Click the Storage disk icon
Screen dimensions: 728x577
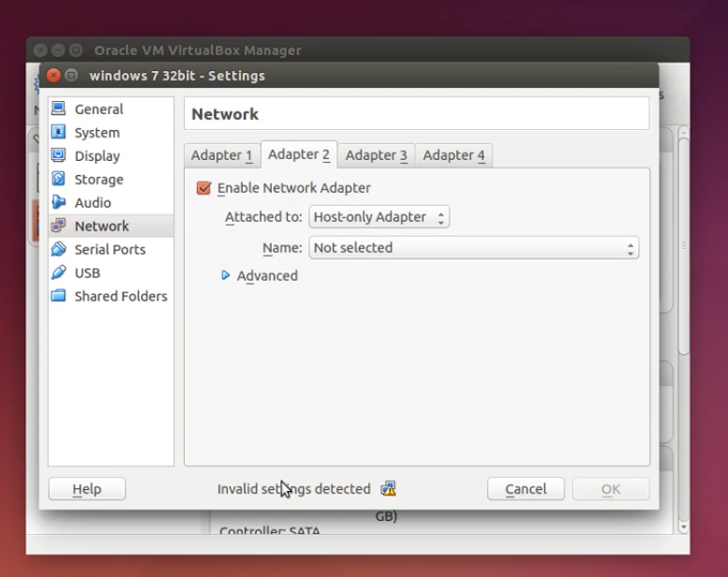(59, 179)
